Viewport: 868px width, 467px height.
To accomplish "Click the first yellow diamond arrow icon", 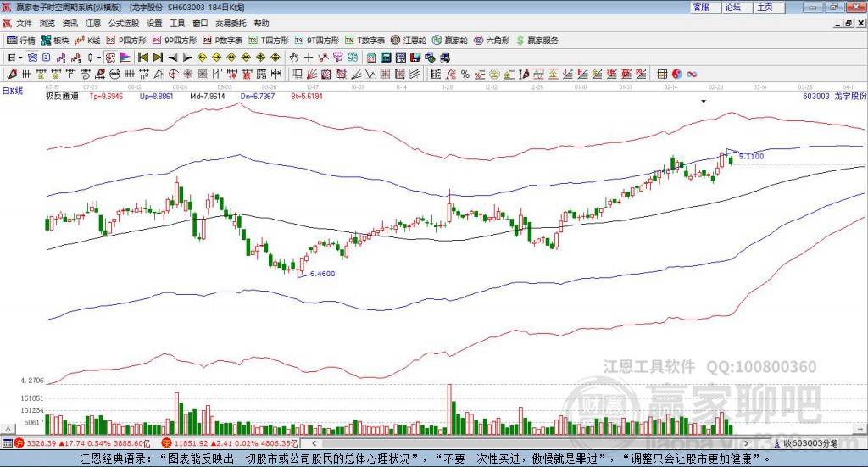I will [x=202, y=58].
